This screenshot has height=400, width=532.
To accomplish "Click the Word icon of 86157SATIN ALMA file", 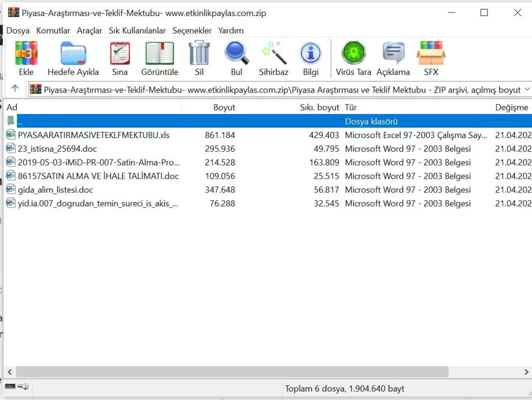I will [x=11, y=175].
